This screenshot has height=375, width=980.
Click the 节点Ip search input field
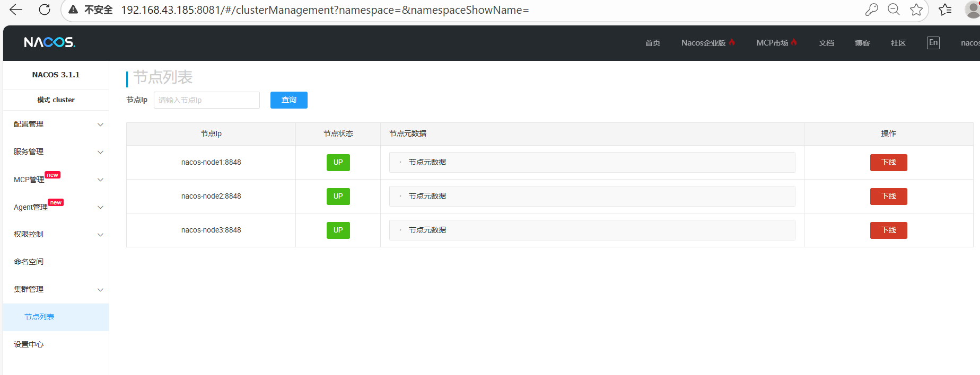207,100
